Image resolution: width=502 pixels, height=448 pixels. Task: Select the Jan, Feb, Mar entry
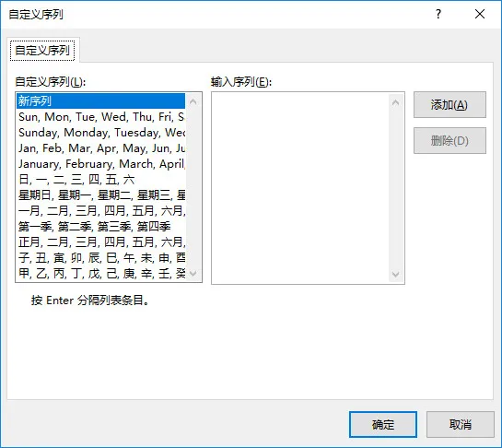100,148
